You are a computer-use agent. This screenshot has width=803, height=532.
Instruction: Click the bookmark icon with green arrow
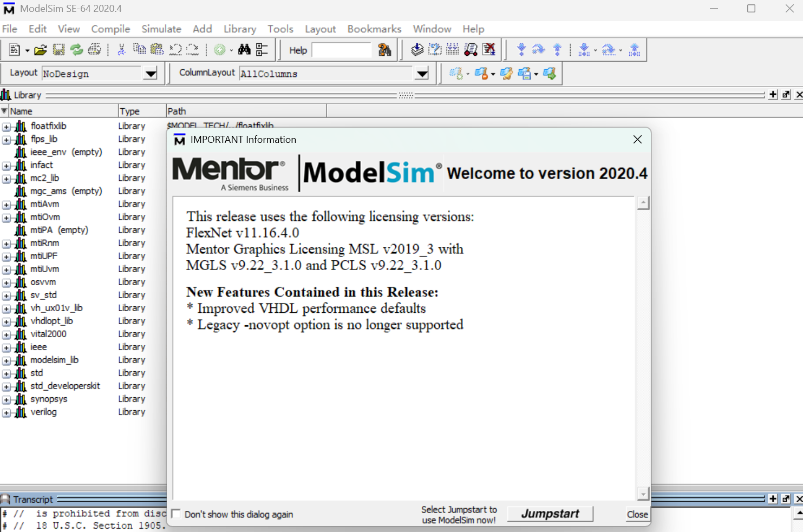pos(550,74)
